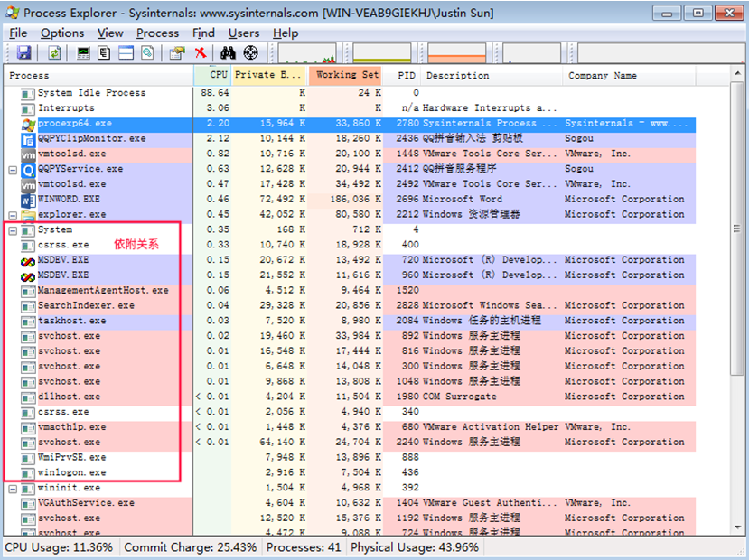Viewport: 749px width, 560px height.
Task: Click the View DLLs/Handles toolbar icon
Action: point(147,52)
